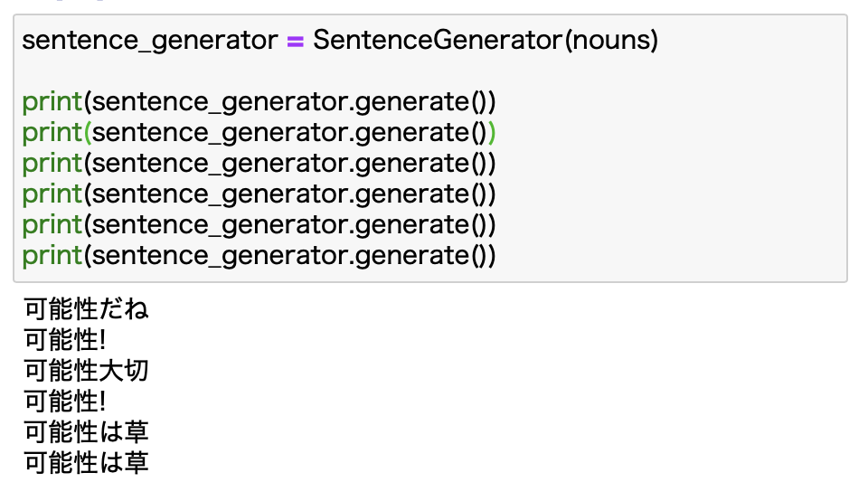
Task: Click the second "可能性!" output line
Action: tap(65, 402)
